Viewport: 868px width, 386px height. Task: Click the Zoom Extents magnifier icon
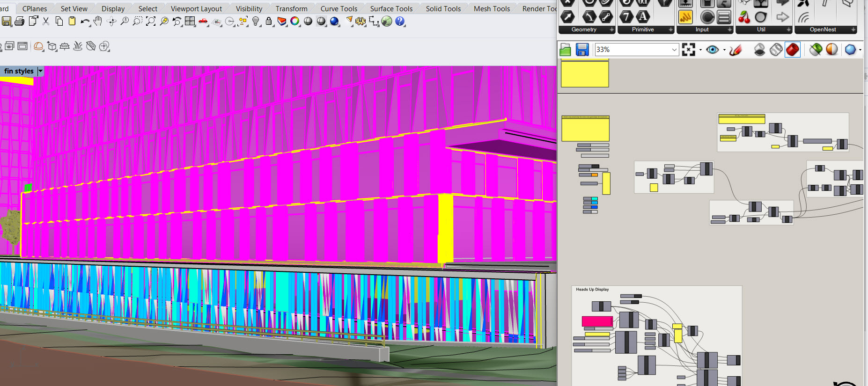coord(151,21)
